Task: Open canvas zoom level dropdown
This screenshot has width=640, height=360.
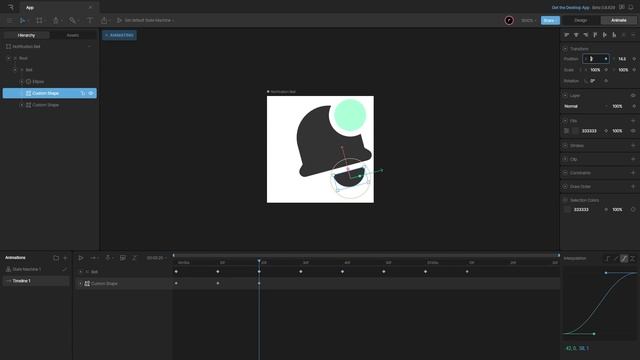Action: [528, 20]
